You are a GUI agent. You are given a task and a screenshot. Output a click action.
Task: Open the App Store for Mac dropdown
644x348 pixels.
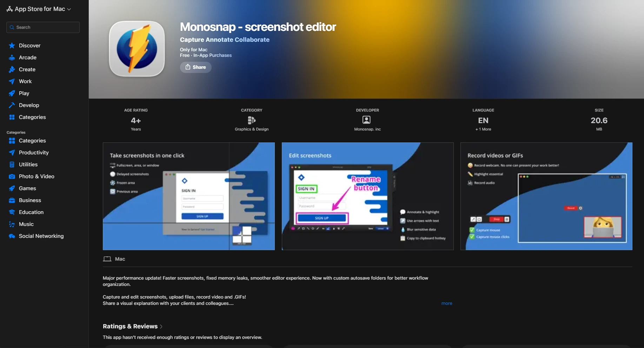pyautogui.click(x=39, y=9)
